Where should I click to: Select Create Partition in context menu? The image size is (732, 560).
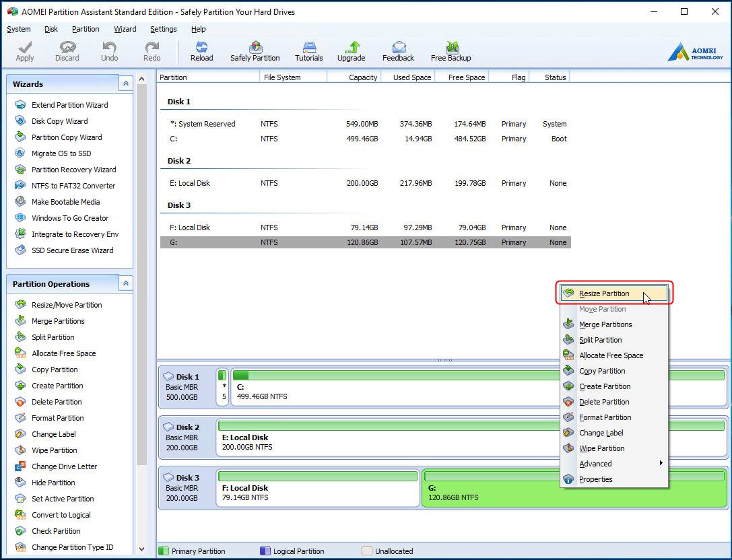pyautogui.click(x=614, y=386)
